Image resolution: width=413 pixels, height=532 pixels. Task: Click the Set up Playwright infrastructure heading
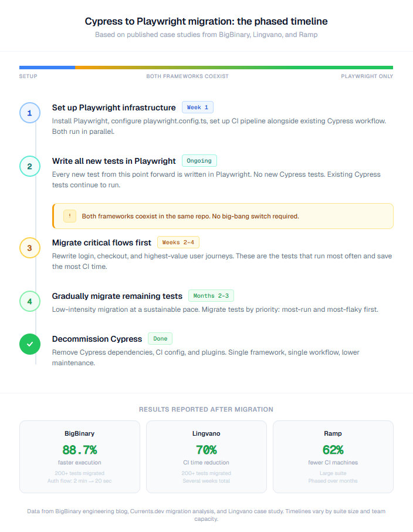point(114,107)
